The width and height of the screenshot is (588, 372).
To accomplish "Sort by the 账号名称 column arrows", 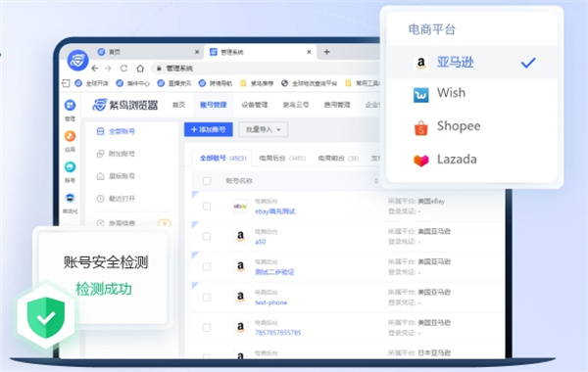I will (375, 181).
